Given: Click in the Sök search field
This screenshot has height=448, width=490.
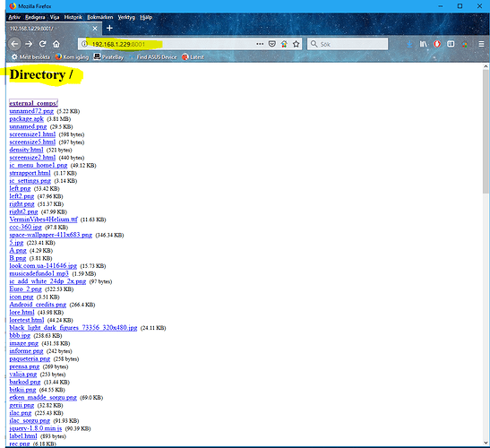Looking at the screenshot, I should point(348,44).
